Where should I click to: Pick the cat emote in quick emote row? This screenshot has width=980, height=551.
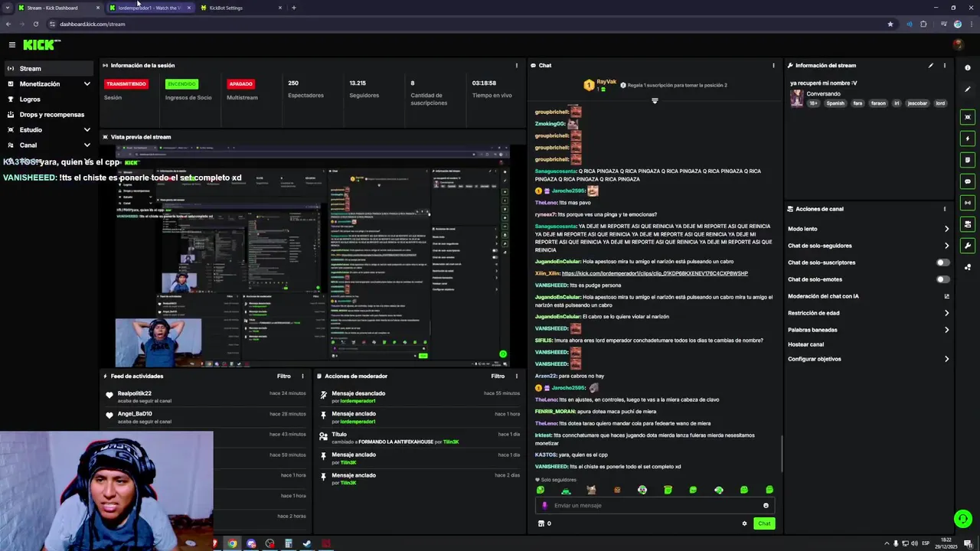click(x=591, y=490)
